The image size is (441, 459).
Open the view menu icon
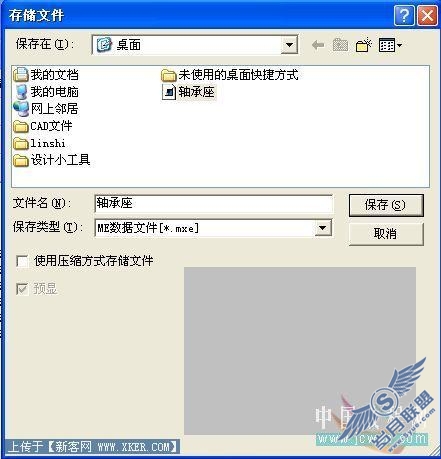pos(390,45)
